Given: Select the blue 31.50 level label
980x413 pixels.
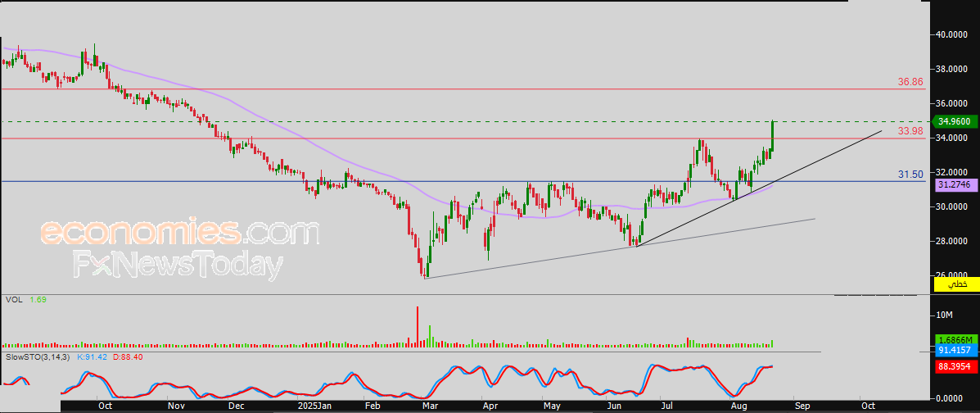Looking at the screenshot, I should [910, 175].
